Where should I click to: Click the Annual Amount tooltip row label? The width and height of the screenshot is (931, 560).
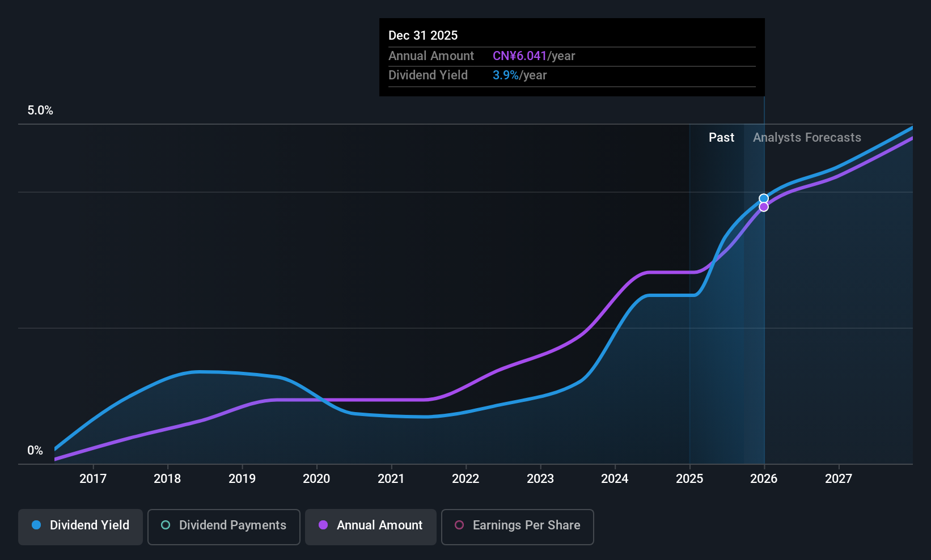pyautogui.click(x=431, y=56)
